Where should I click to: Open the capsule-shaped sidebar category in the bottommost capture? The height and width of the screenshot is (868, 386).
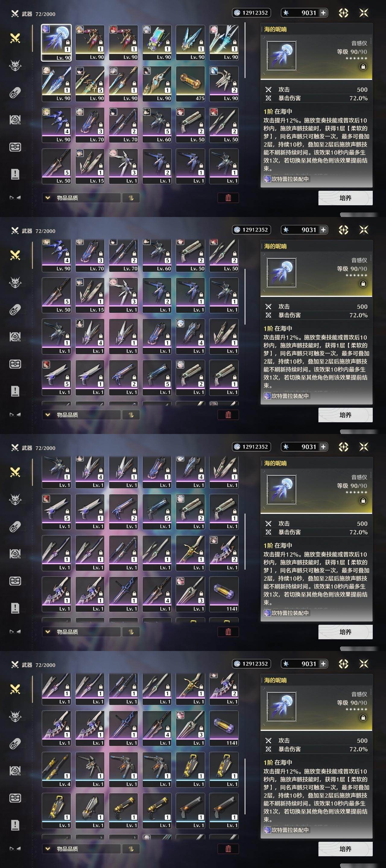(x=15, y=743)
